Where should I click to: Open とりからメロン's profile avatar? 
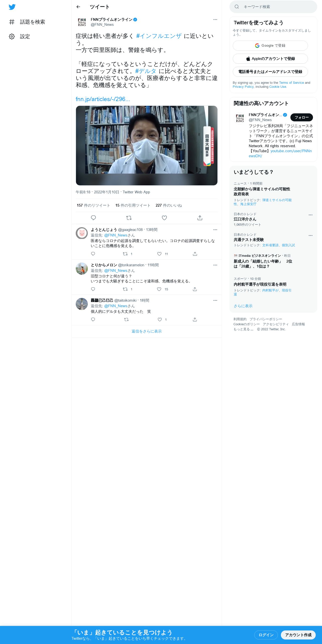coord(82,269)
